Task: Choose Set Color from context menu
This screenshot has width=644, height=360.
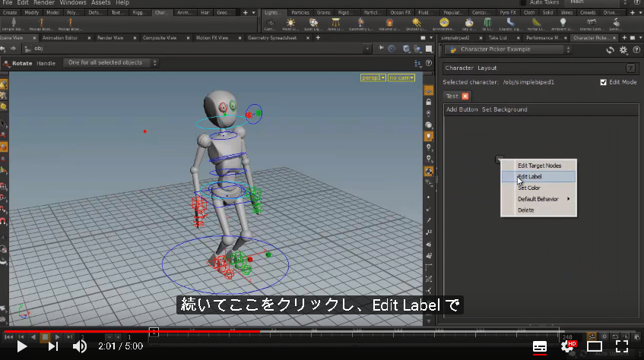Action: [x=538, y=188]
